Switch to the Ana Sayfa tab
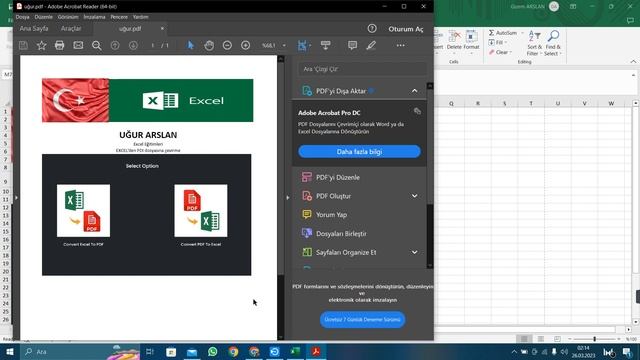This screenshot has width=640, height=360. click(34, 29)
